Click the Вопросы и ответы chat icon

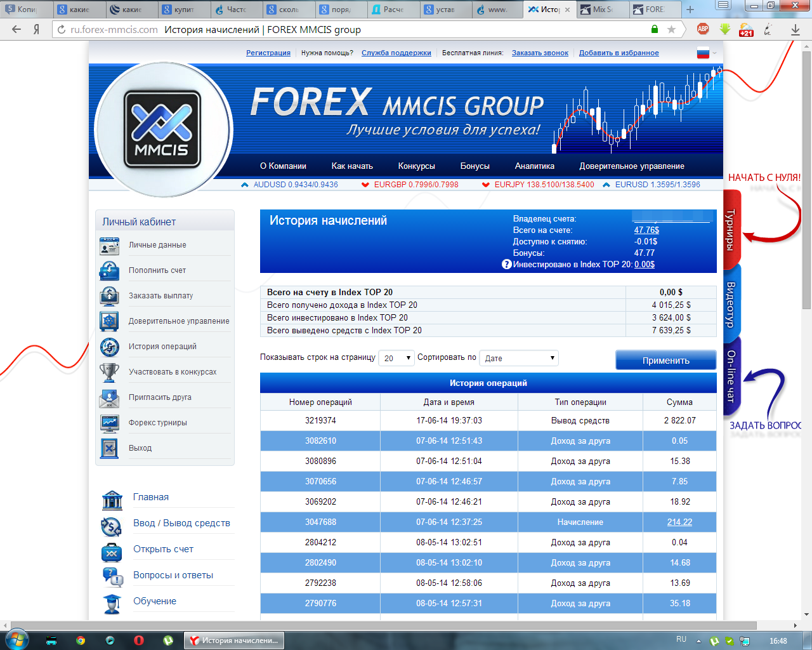(112, 578)
